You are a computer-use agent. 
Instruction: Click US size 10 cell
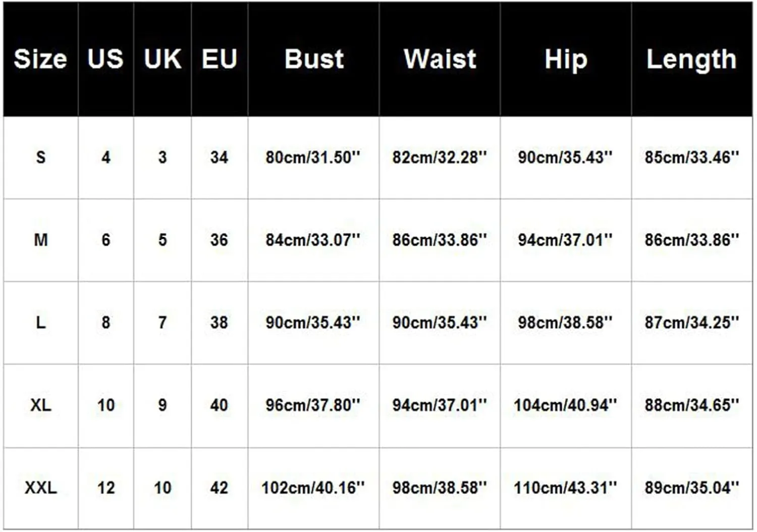[106, 405]
